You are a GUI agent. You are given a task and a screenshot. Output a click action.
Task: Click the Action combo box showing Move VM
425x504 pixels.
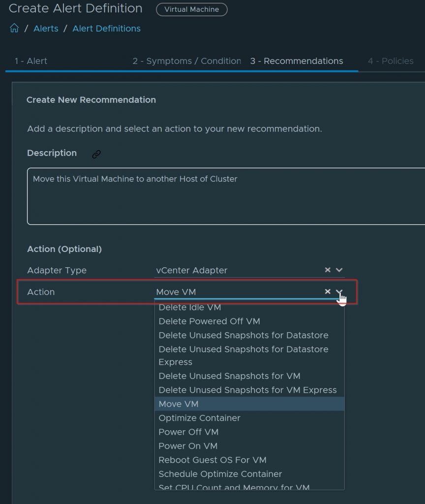pos(236,292)
